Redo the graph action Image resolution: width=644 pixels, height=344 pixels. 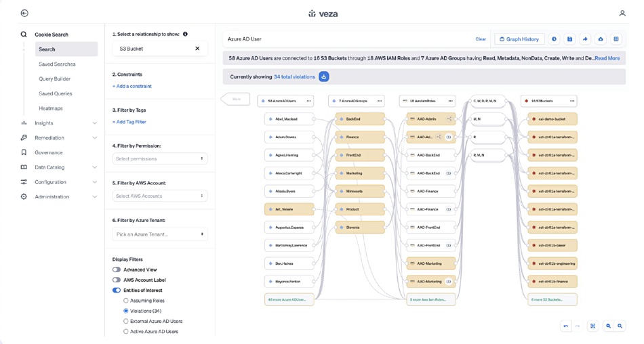tap(578, 326)
